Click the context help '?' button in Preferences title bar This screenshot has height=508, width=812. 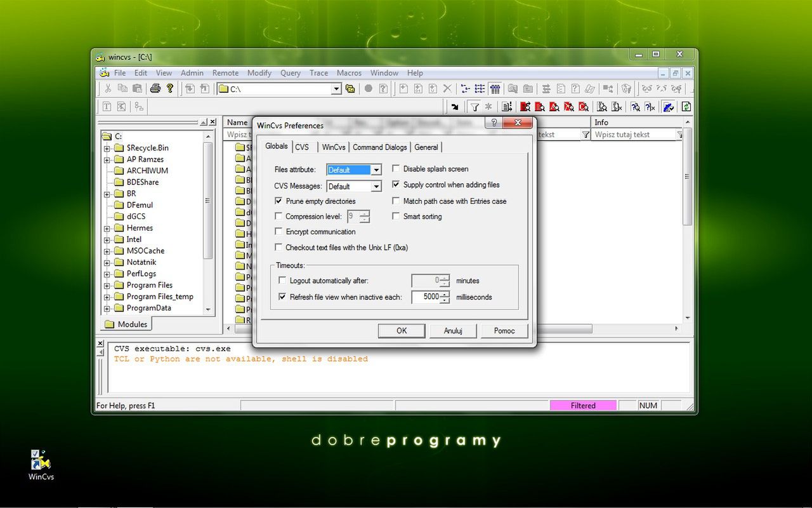pyautogui.click(x=494, y=123)
